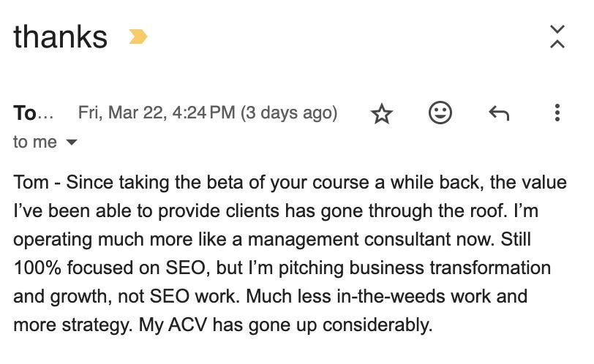Click 'ACV' in the last sentence
Image resolution: width=594 pixels, height=364 pixels.
[x=188, y=325]
